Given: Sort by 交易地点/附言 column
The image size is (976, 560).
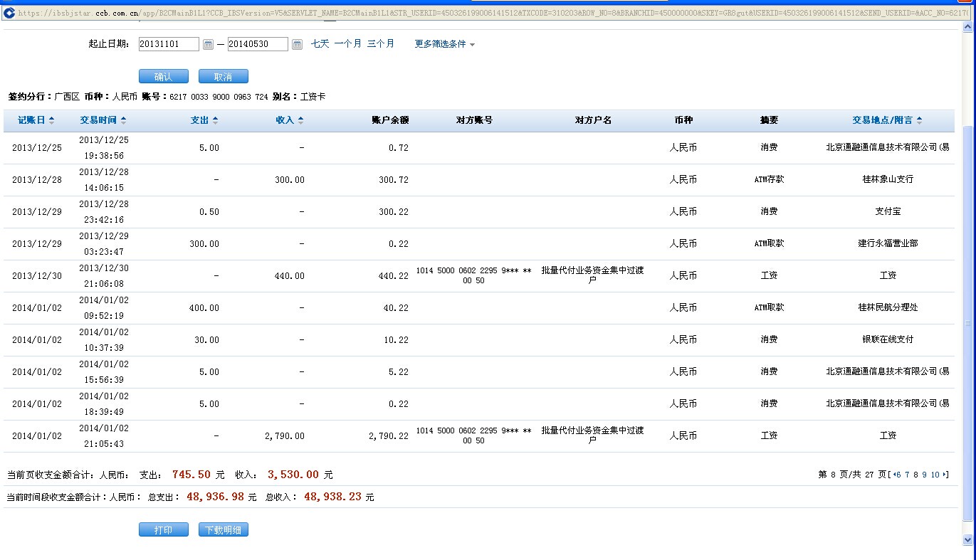Looking at the screenshot, I should 887,120.
